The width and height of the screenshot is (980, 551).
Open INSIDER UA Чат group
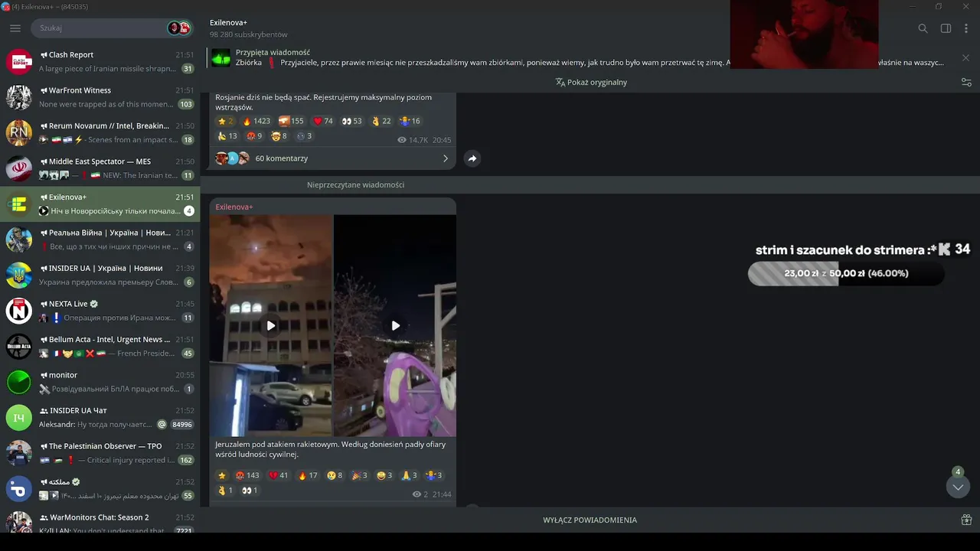coord(100,417)
